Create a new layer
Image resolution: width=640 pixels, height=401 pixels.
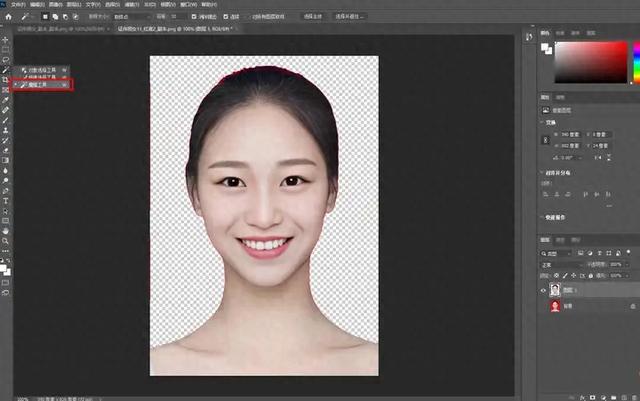[x=624, y=397]
